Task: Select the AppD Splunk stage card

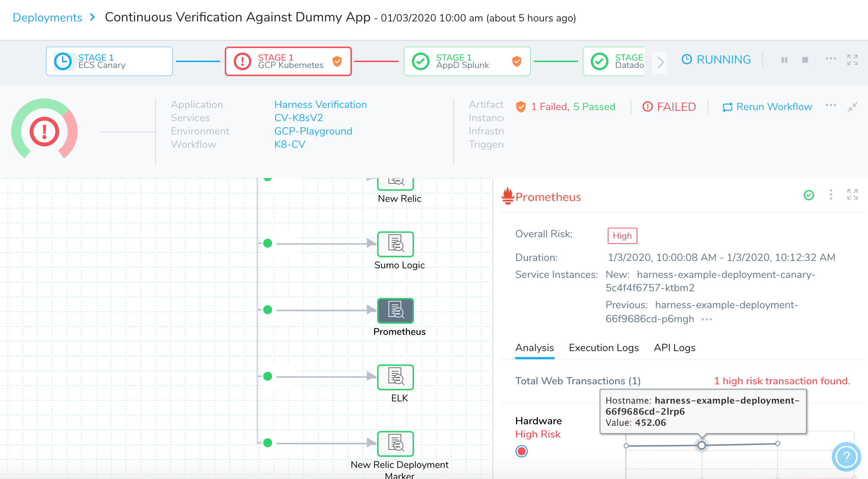Action: [467, 61]
